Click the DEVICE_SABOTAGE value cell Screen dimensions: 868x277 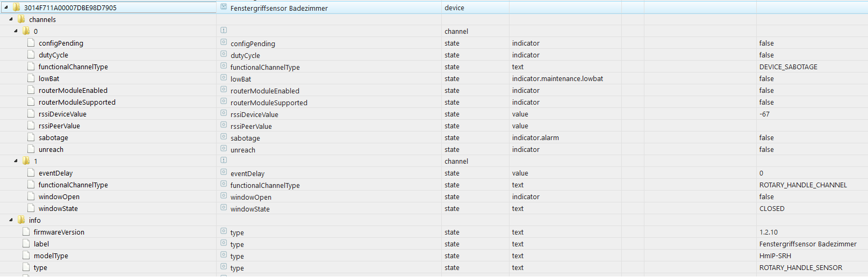pyautogui.click(x=788, y=67)
